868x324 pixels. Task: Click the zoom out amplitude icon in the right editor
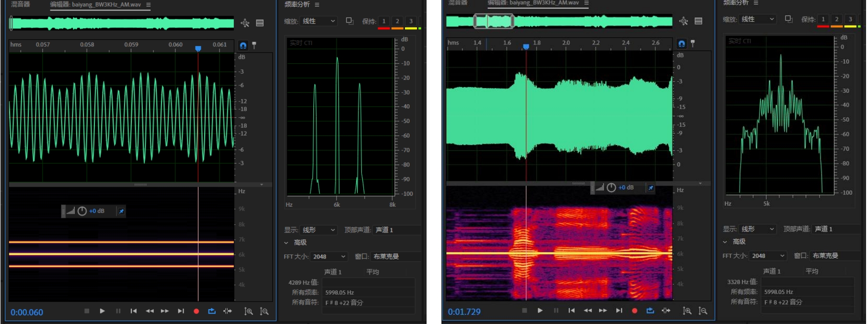click(703, 311)
